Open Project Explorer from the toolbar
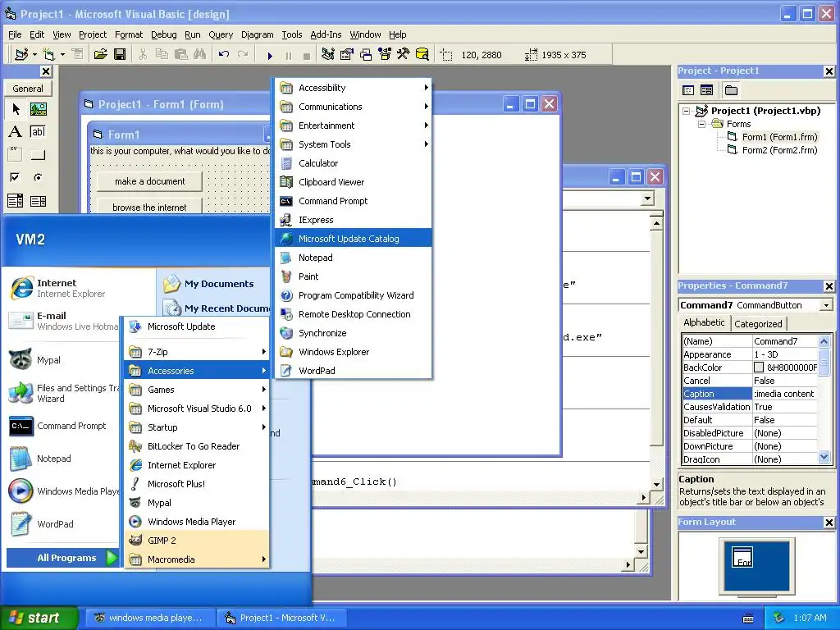The width and height of the screenshot is (840, 630). tap(328, 54)
